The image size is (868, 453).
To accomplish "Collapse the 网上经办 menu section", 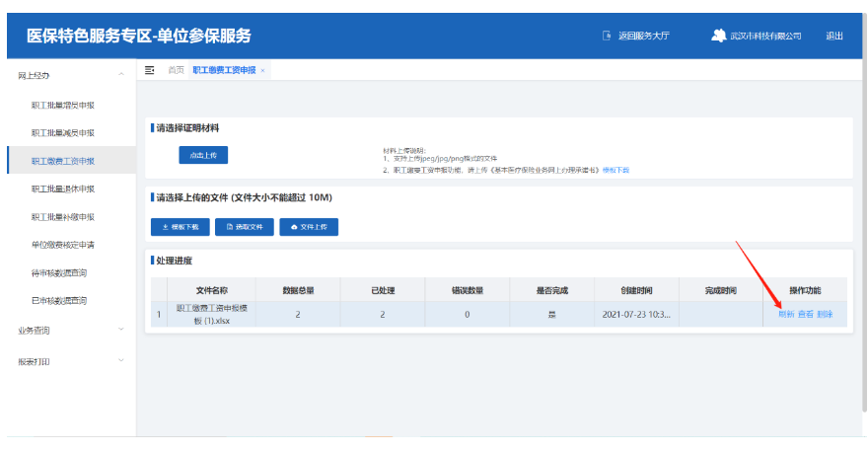I will (120, 75).
